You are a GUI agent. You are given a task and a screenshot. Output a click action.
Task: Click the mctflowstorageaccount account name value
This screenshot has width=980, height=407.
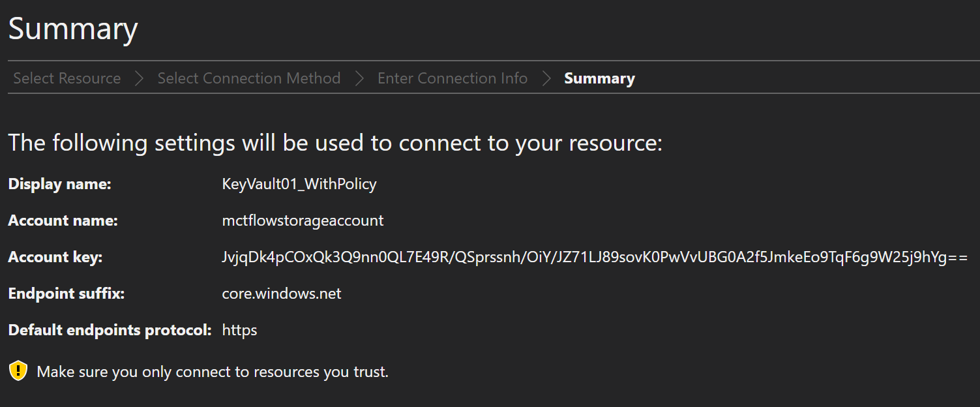(303, 220)
